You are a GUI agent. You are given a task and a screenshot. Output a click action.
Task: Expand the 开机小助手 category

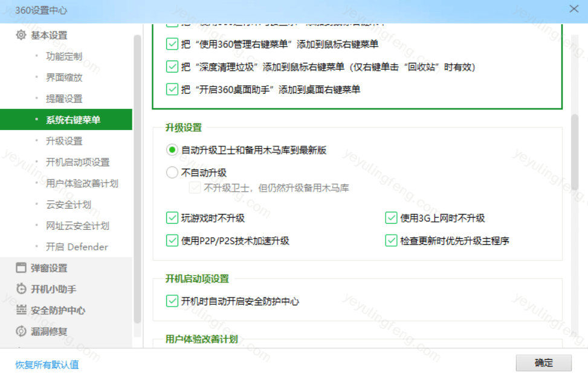pyautogui.click(x=54, y=289)
